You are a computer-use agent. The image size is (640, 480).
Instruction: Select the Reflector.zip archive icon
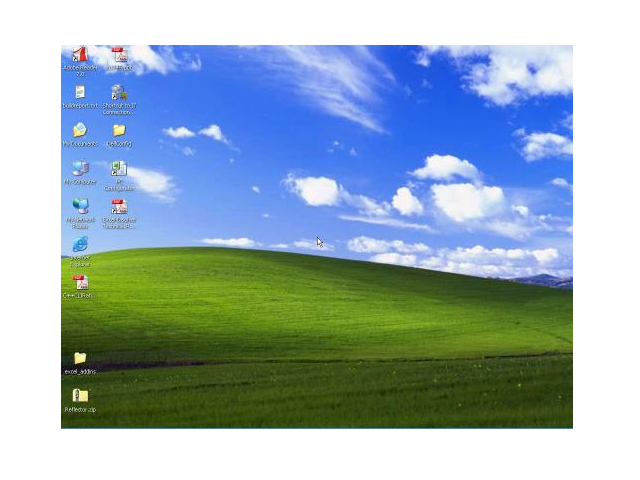tap(80, 396)
